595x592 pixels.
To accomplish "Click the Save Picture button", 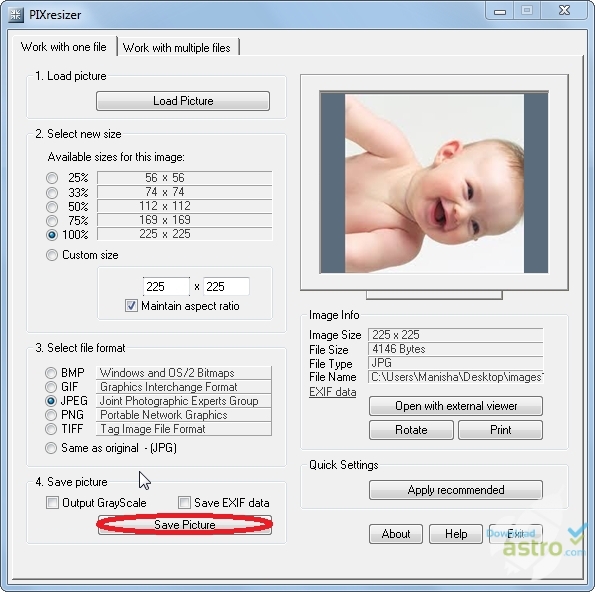I will click(x=185, y=525).
